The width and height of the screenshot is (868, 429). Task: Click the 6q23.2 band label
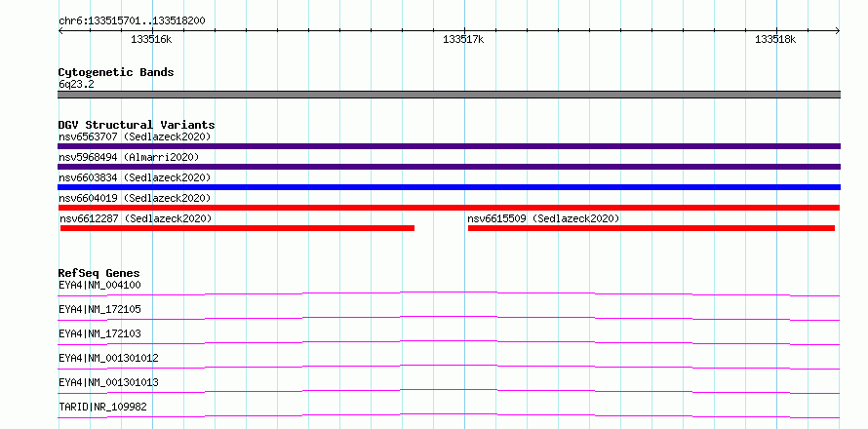pyautogui.click(x=76, y=84)
